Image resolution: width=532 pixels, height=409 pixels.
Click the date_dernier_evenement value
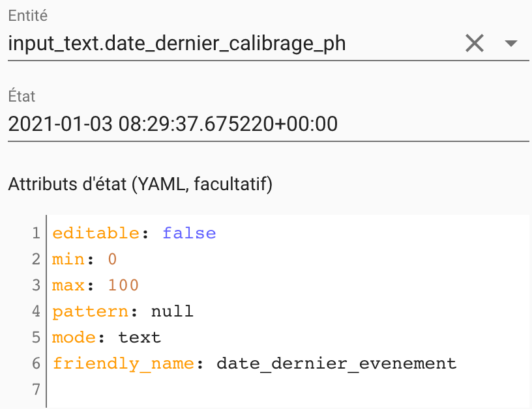click(x=336, y=363)
